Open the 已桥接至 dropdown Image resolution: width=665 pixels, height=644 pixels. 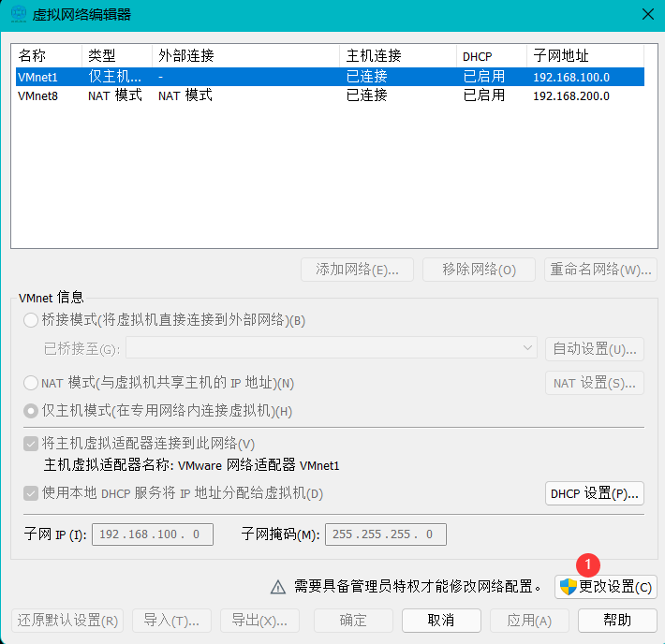(332, 348)
